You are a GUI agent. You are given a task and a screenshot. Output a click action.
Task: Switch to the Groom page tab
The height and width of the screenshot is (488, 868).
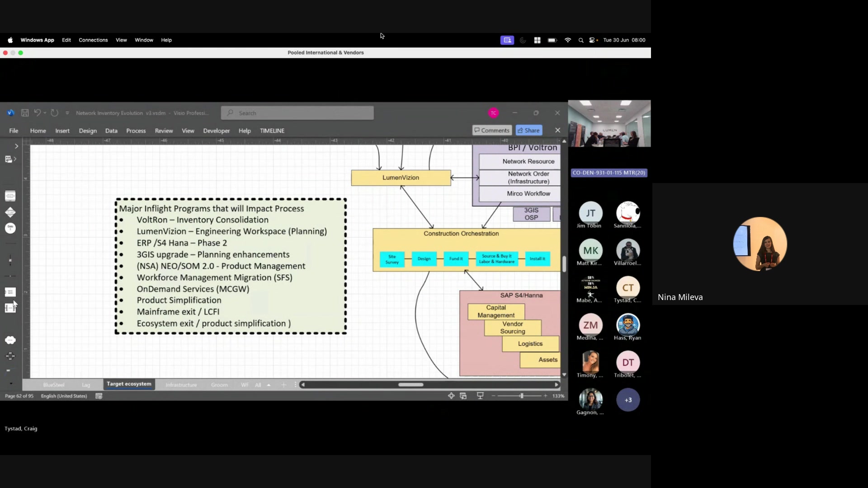point(219,385)
